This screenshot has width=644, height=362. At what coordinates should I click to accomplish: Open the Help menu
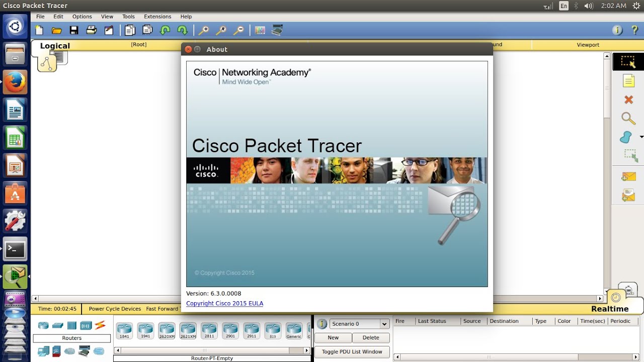coord(186,17)
